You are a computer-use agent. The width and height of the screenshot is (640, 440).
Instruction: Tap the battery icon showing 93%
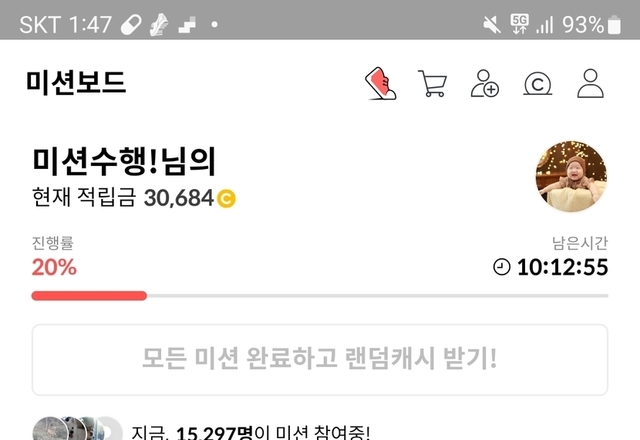point(614,25)
